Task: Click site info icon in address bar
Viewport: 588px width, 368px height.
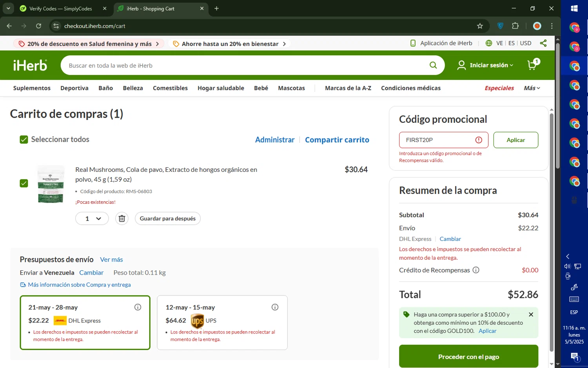Action: click(56, 26)
